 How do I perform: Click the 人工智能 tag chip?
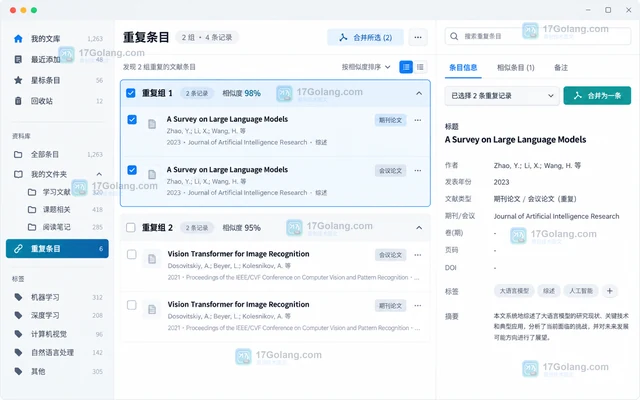tap(581, 291)
